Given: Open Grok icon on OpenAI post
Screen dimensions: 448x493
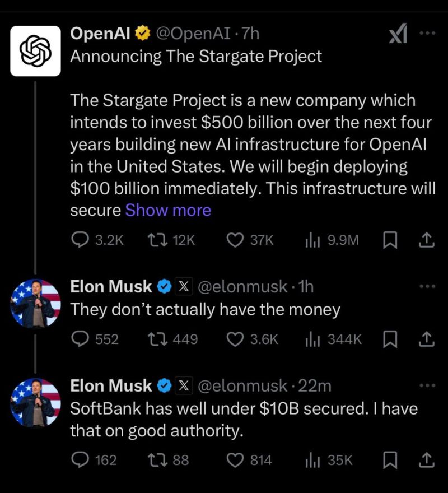Looking at the screenshot, I should pyautogui.click(x=398, y=35).
